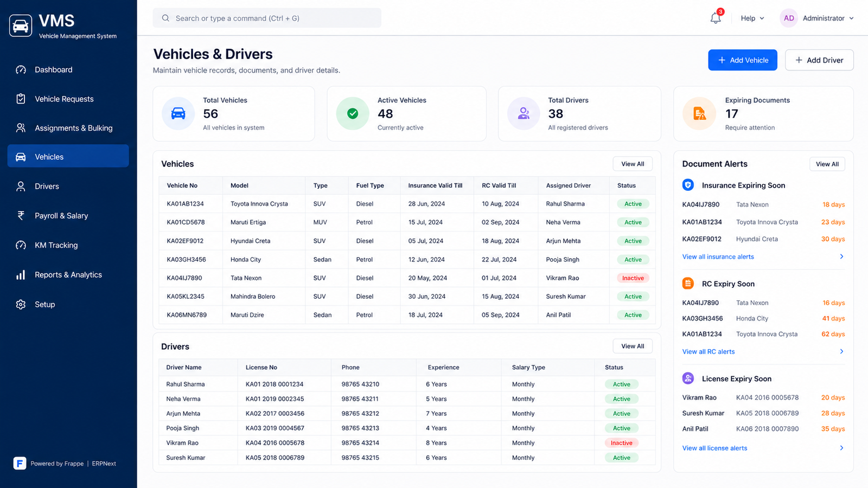Screen dimensions: 868x488
Task: Click chevron next to View all RC alerts
Action: point(841,351)
